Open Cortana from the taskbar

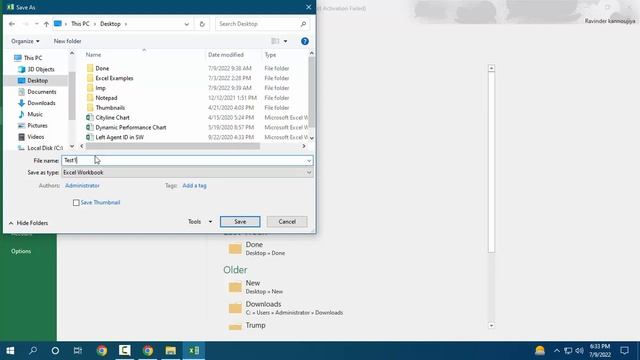pyautogui.click(x=55, y=351)
